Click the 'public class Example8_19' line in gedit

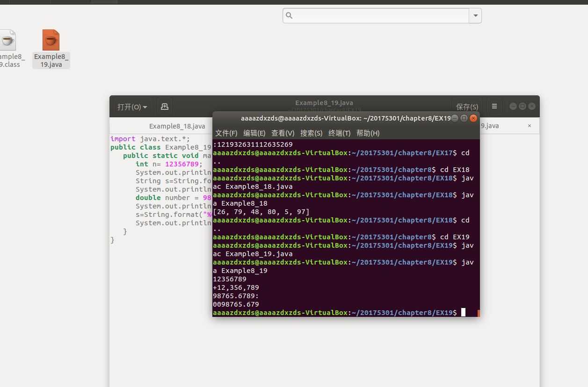coord(161,147)
